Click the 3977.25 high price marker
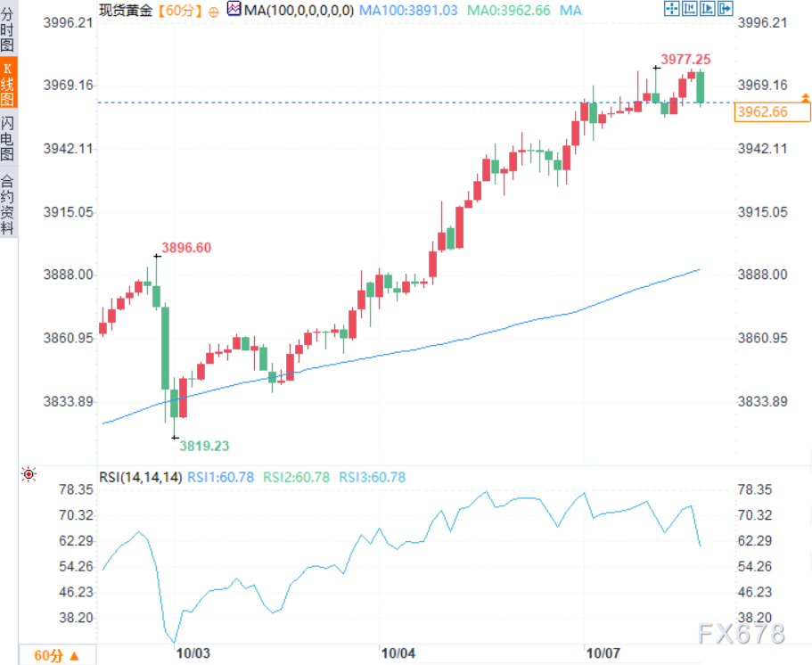812x665 pixels. tap(685, 59)
